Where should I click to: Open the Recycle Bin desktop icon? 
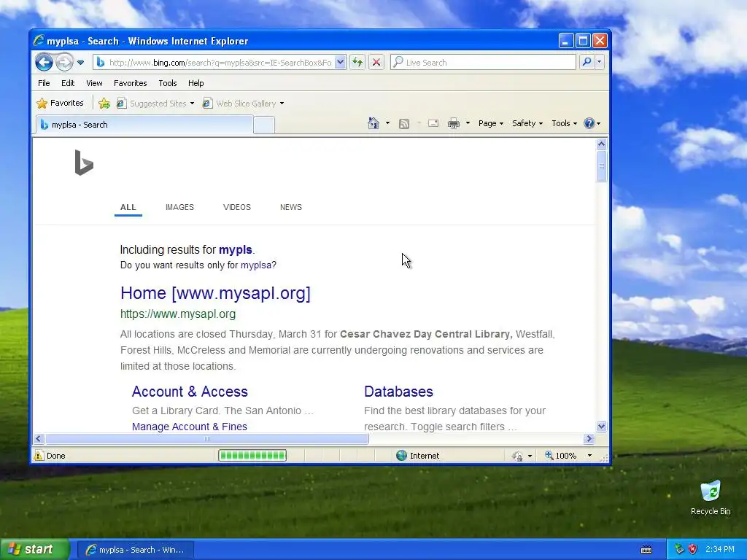tap(711, 498)
